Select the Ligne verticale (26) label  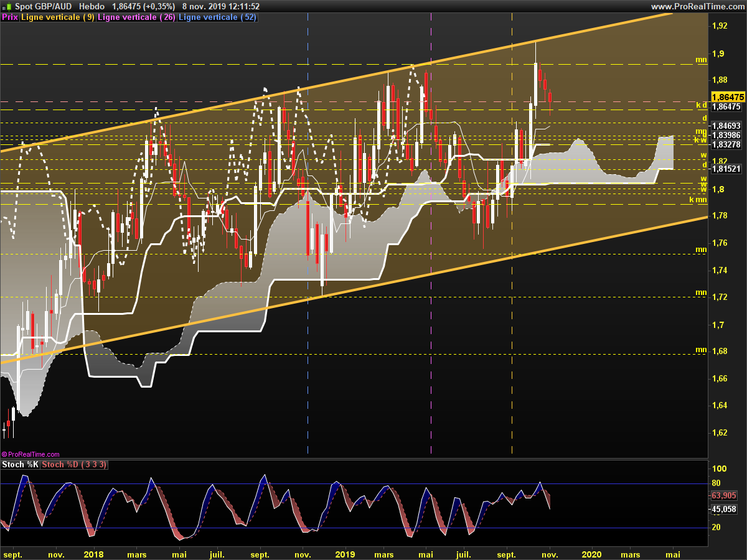pos(136,17)
